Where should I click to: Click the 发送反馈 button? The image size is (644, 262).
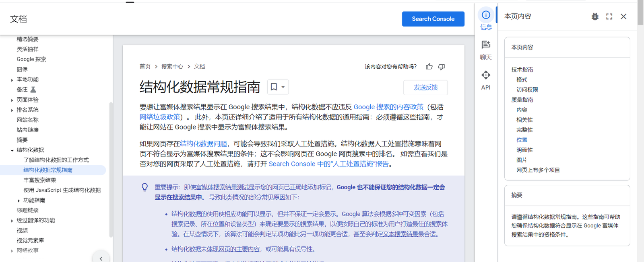pos(425,87)
